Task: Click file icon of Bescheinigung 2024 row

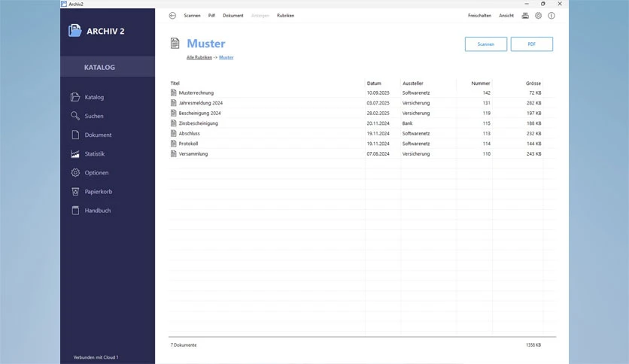Action: tap(173, 113)
